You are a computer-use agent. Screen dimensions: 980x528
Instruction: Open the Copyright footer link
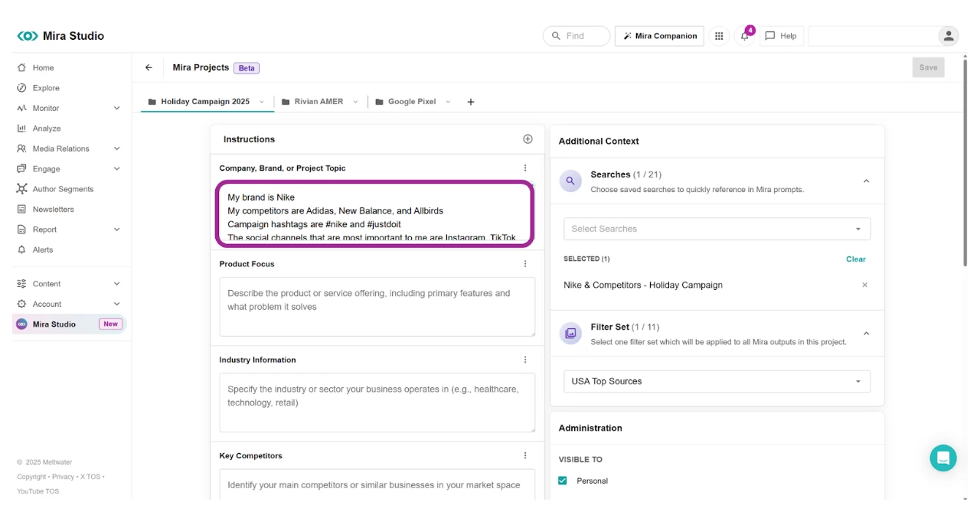(x=32, y=477)
